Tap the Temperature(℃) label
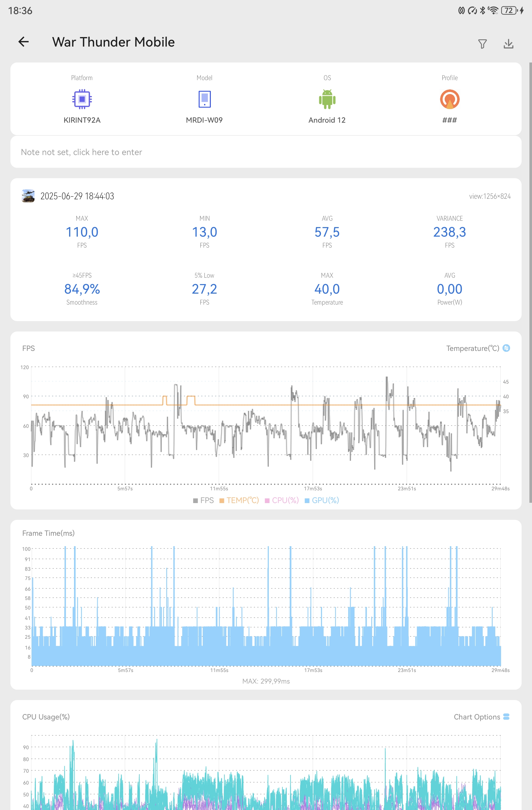 (472, 348)
